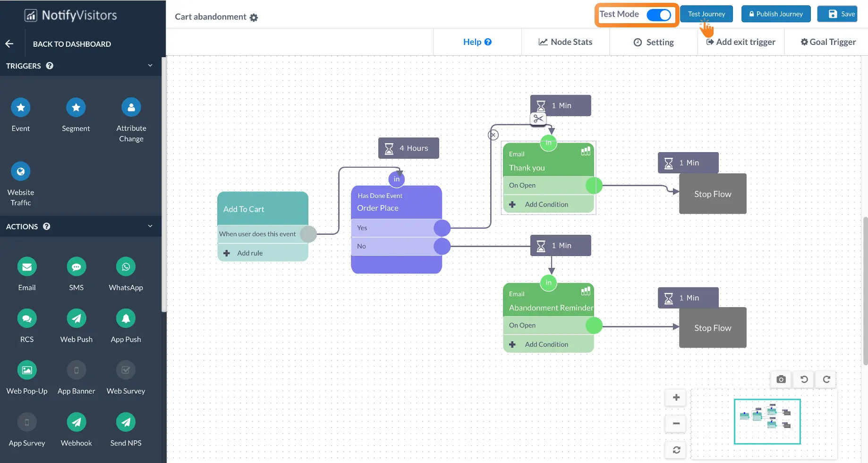
Task: Select the Attribute Change trigger icon
Action: (x=131, y=107)
